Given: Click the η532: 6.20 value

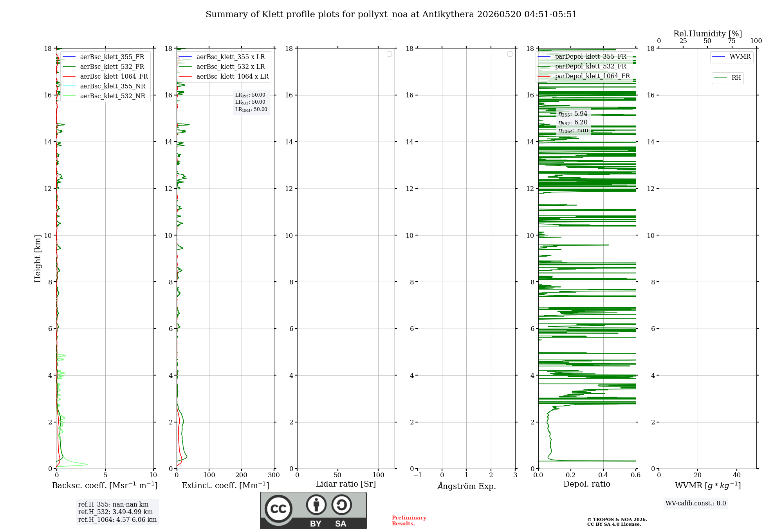Looking at the screenshot, I should click(573, 122).
